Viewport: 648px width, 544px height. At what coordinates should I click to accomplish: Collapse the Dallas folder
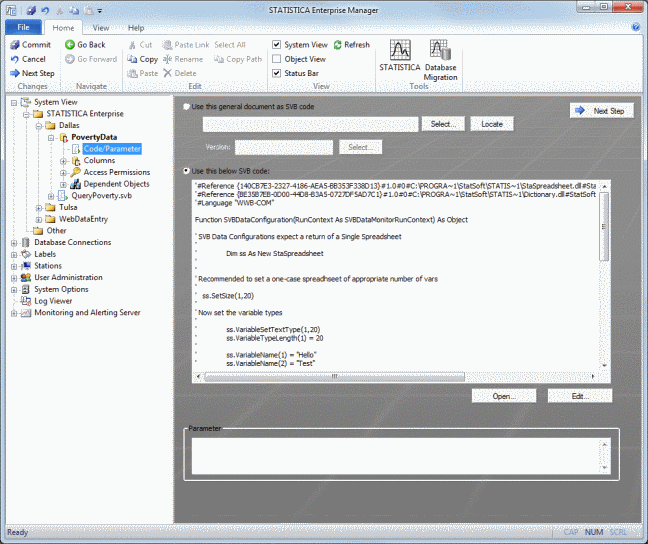click(x=39, y=126)
